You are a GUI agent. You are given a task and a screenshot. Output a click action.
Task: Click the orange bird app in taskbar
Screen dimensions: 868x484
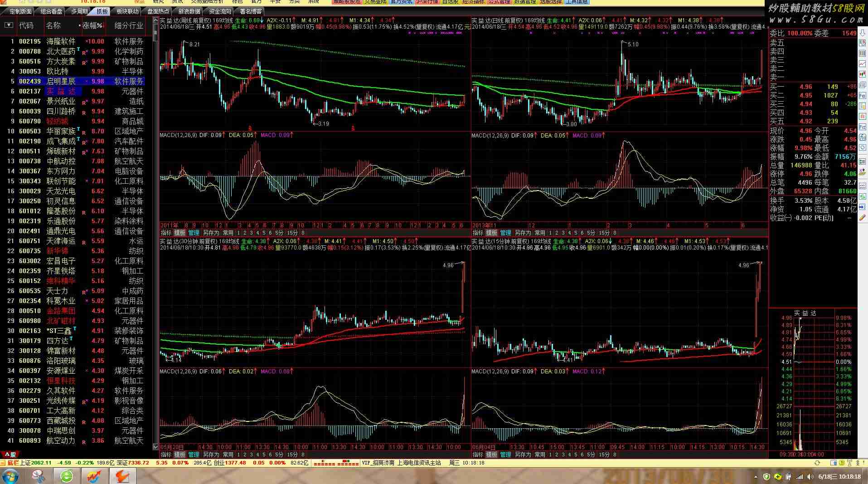click(x=122, y=476)
